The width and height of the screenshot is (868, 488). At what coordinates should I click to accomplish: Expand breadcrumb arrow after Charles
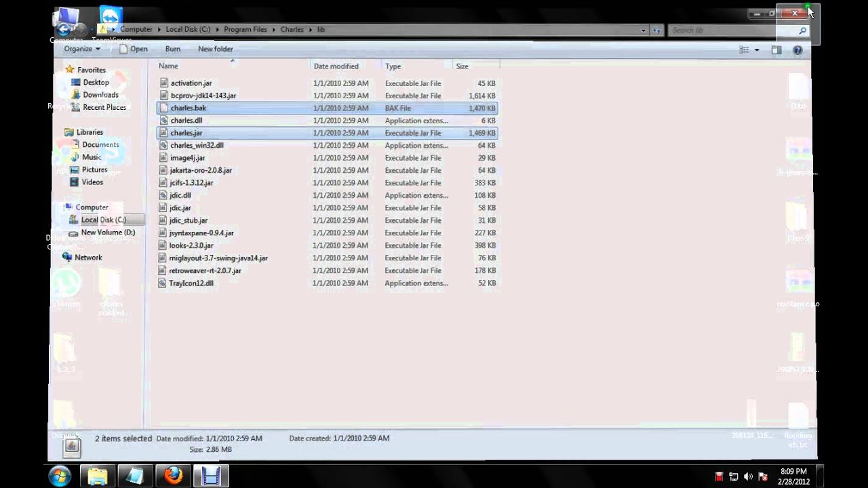pyautogui.click(x=312, y=30)
